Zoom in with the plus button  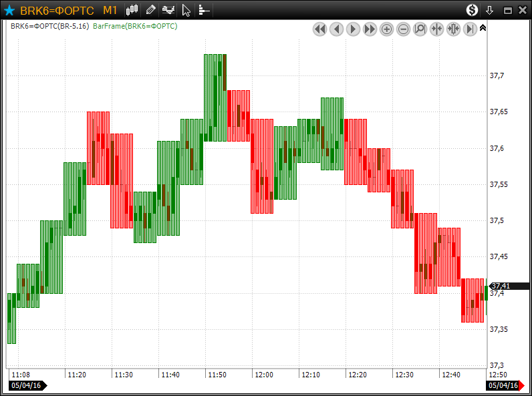[x=386, y=29]
